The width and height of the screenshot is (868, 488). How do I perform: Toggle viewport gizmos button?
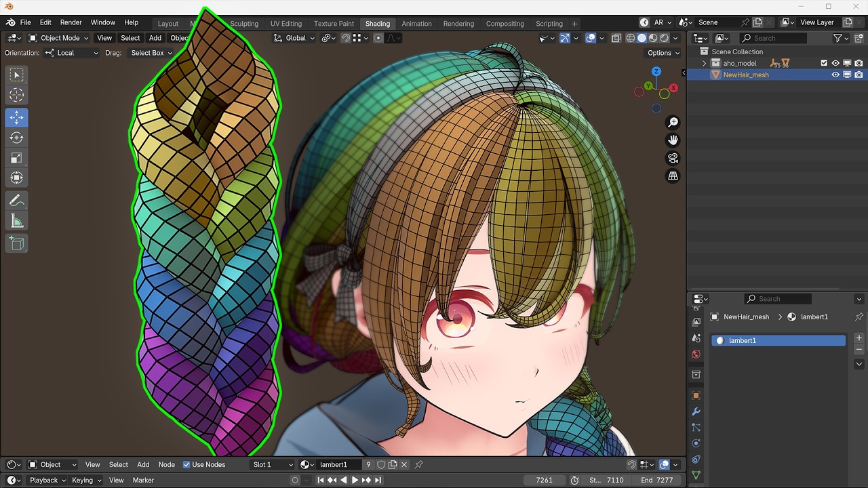click(564, 38)
